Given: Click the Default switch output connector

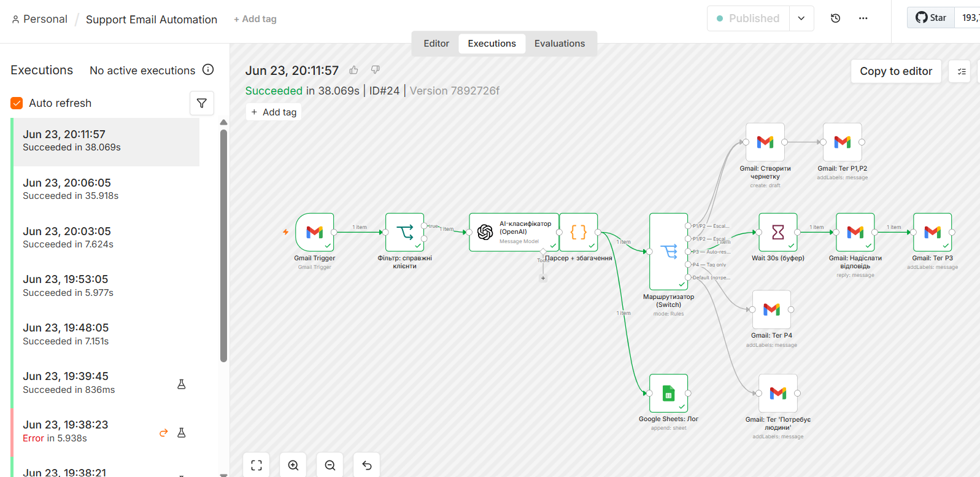Looking at the screenshot, I should pos(689,277).
